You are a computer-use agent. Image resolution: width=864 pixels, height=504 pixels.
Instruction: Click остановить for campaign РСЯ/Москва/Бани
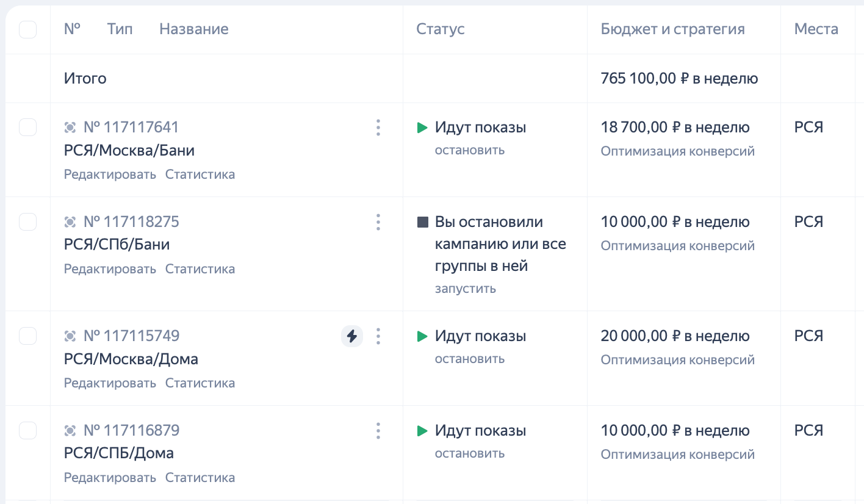470,150
